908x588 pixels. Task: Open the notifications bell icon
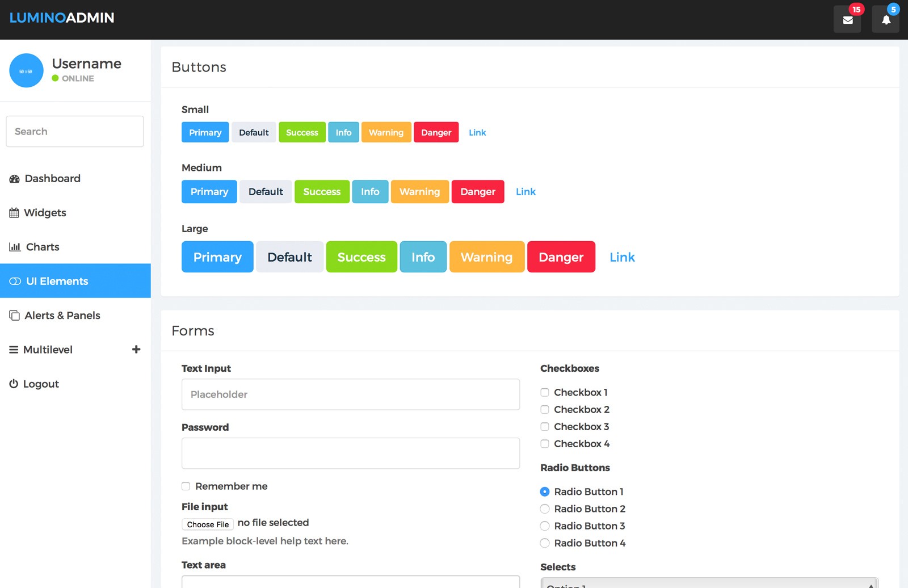885,20
